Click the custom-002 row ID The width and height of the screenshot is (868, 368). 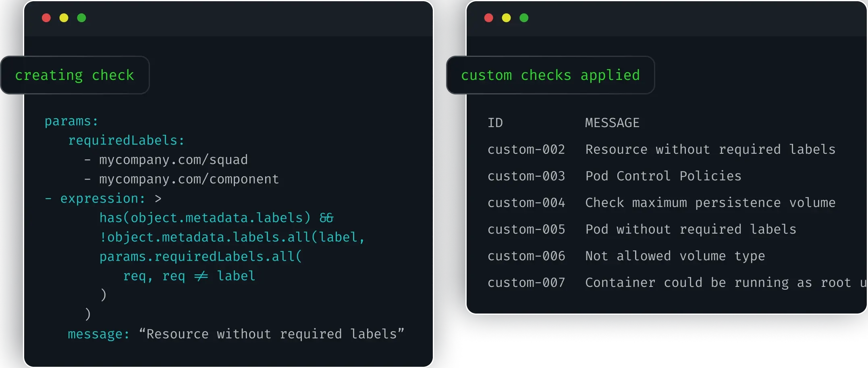tap(526, 150)
